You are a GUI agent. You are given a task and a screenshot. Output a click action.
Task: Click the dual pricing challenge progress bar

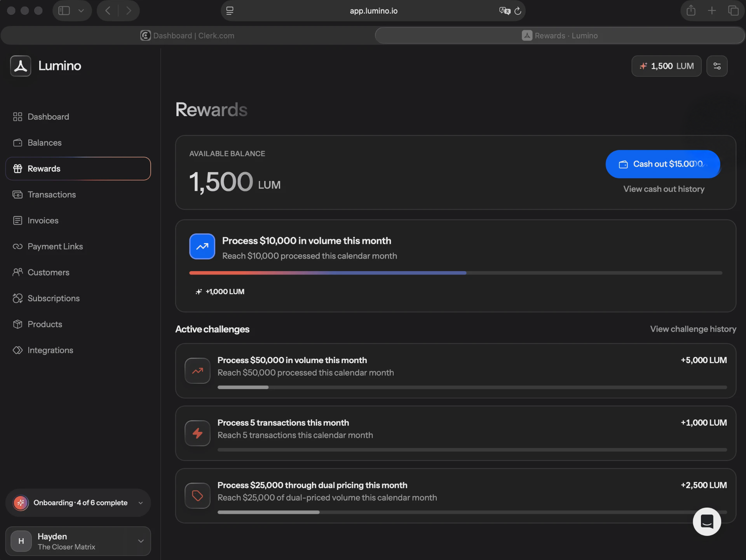click(x=472, y=512)
